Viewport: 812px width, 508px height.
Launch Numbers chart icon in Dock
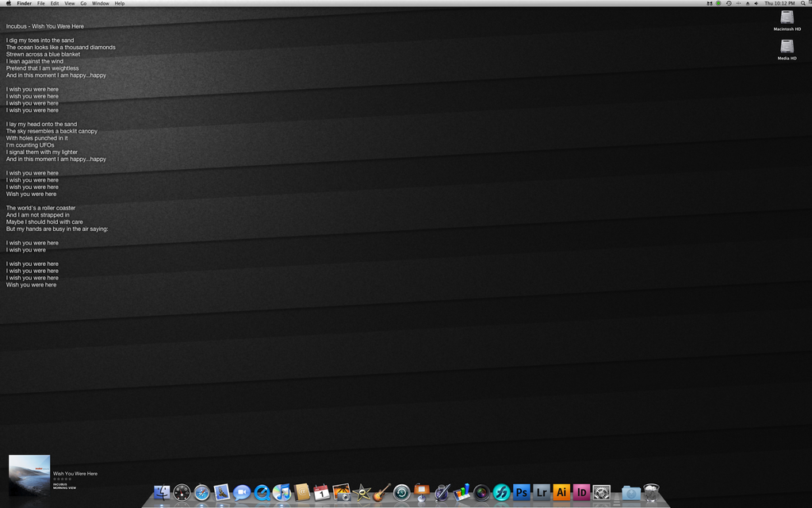(462, 492)
